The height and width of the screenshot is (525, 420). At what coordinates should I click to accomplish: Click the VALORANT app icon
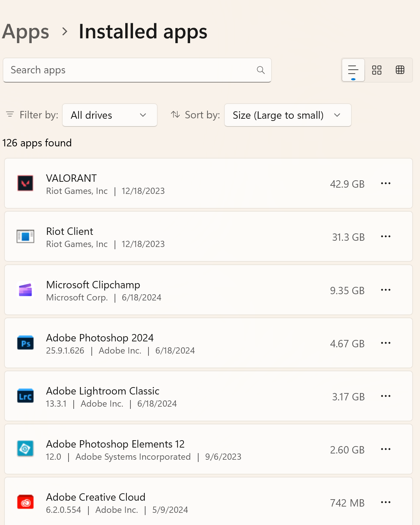25,183
